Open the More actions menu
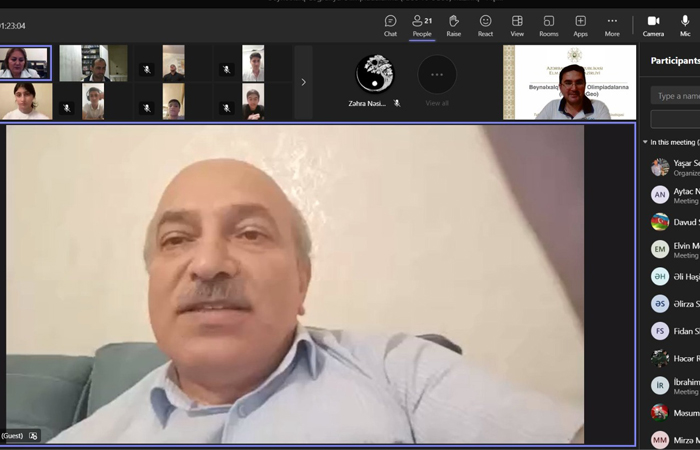700x450 pixels. coord(612,26)
